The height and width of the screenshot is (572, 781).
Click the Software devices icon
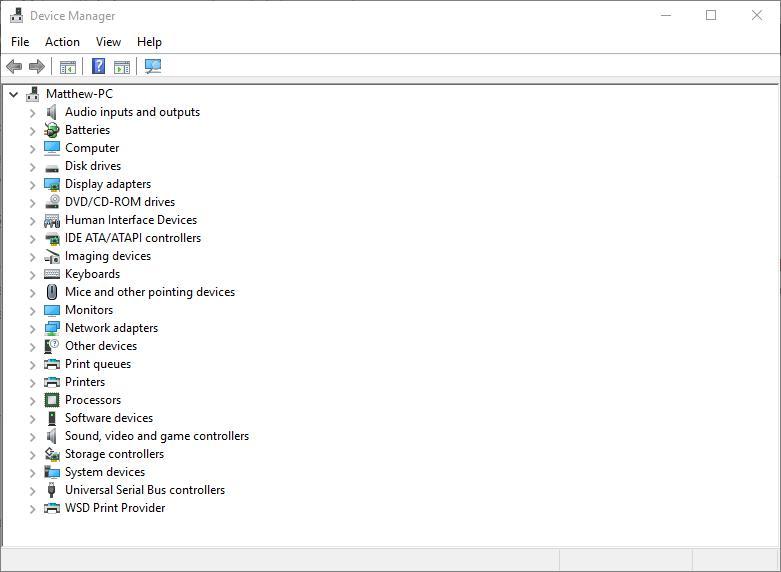(x=52, y=418)
